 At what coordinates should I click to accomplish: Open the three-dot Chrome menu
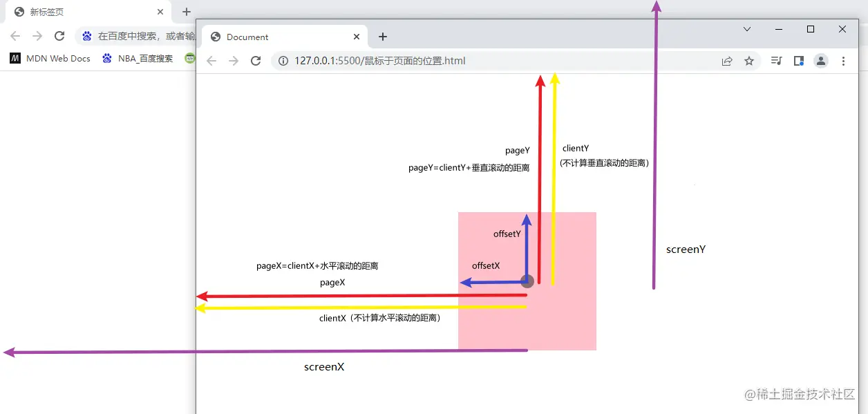(x=843, y=61)
